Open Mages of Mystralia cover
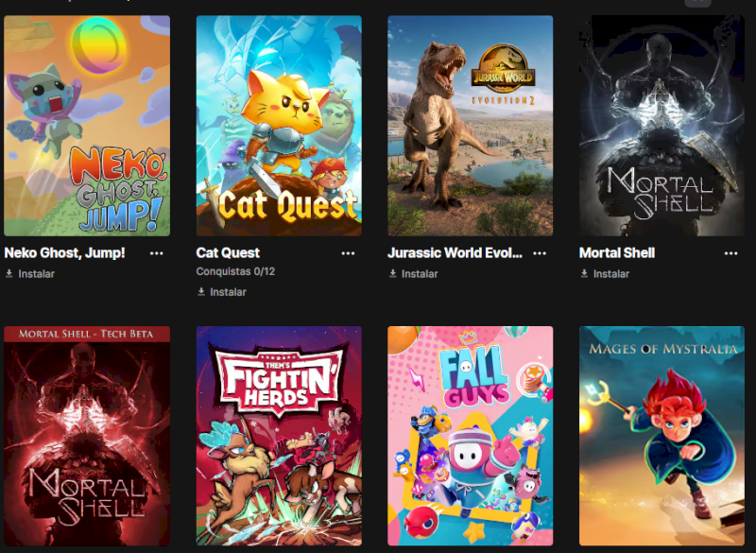 coord(661,436)
